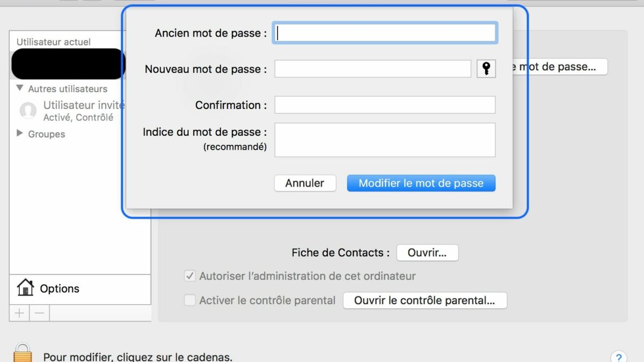Open the help question mark button

click(618, 357)
